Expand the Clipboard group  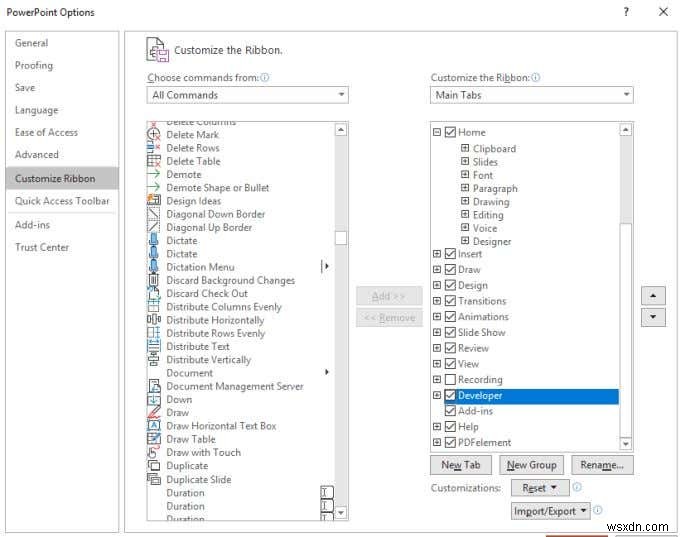point(465,148)
